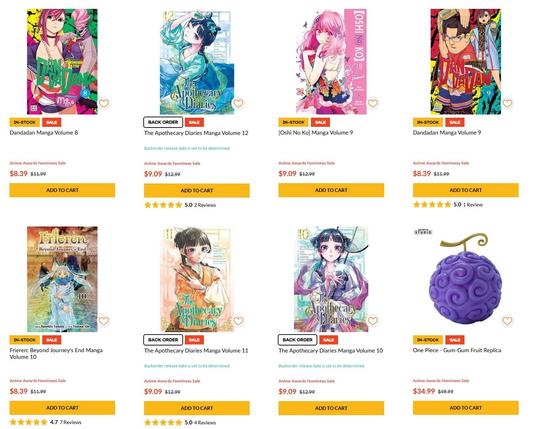Click heart icon on Apothecary Diaries Volume 11
The image size is (537, 429).
pyautogui.click(x=238, y=321)
